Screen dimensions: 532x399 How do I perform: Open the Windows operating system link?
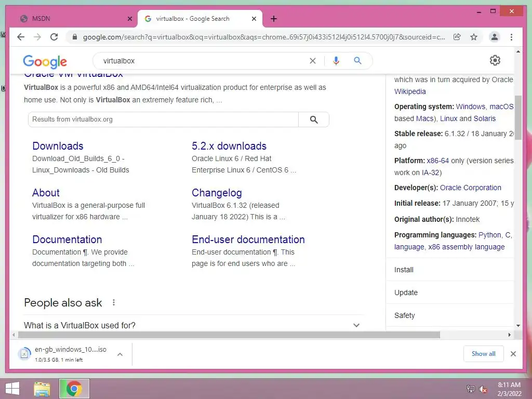click(471, 107)
